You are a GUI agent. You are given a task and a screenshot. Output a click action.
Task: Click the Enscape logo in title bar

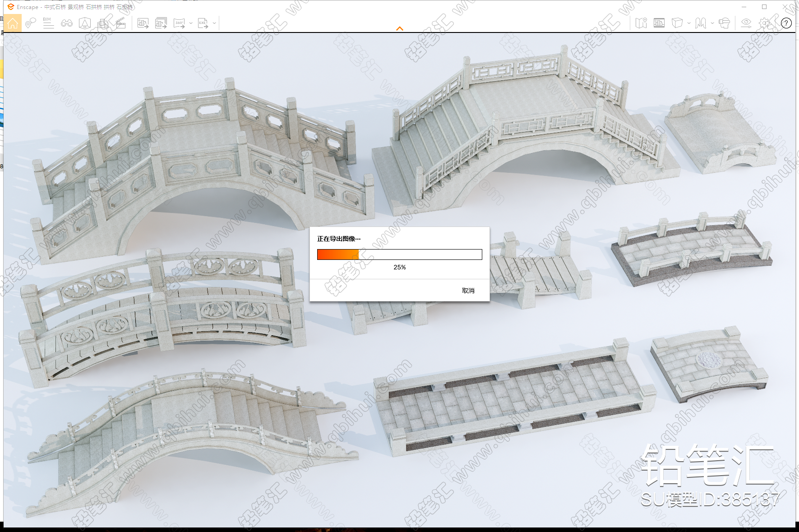[11, 7]
